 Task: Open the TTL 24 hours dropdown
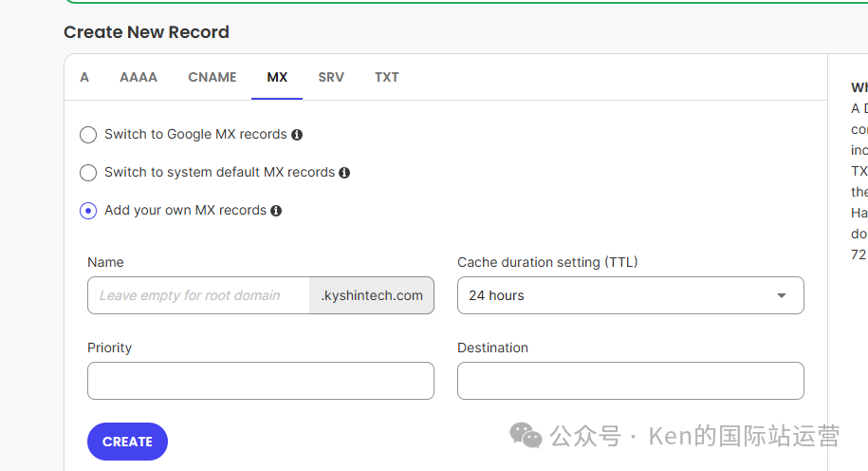631,295
